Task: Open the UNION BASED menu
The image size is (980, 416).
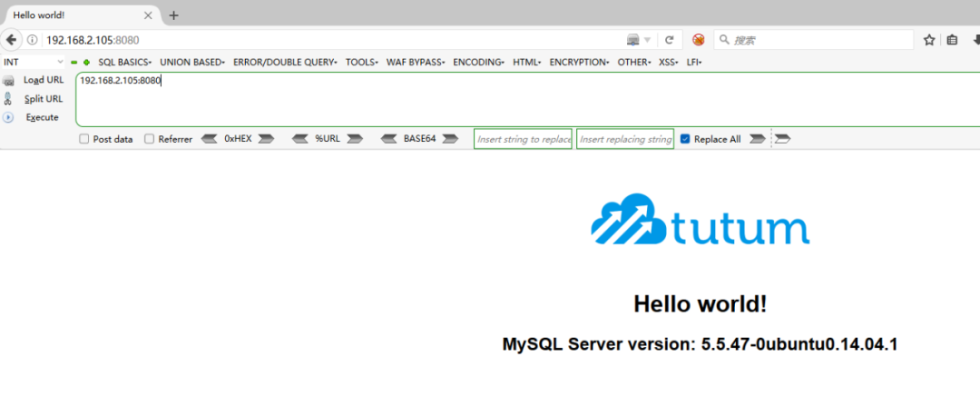Action: [x=192, y=63]
